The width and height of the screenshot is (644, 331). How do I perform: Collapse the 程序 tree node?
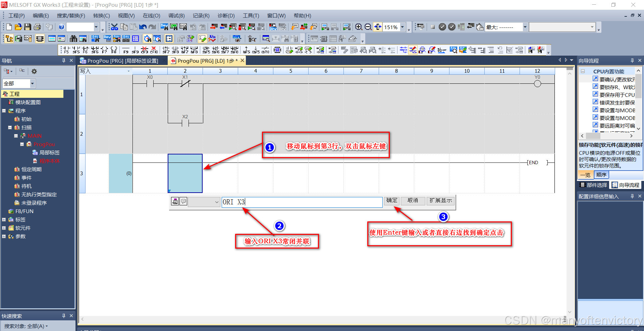4,111
